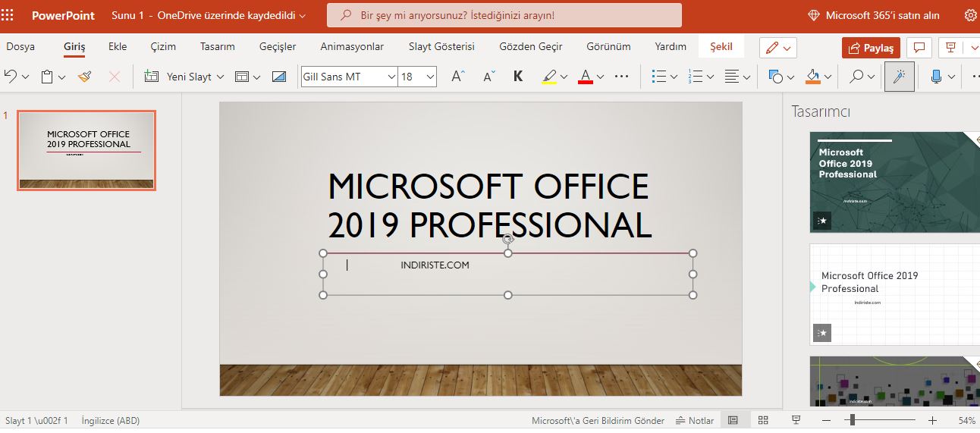Apply the yellow text highlight color
This screenshot has height=433, width=980.
[x=549, y=77]
